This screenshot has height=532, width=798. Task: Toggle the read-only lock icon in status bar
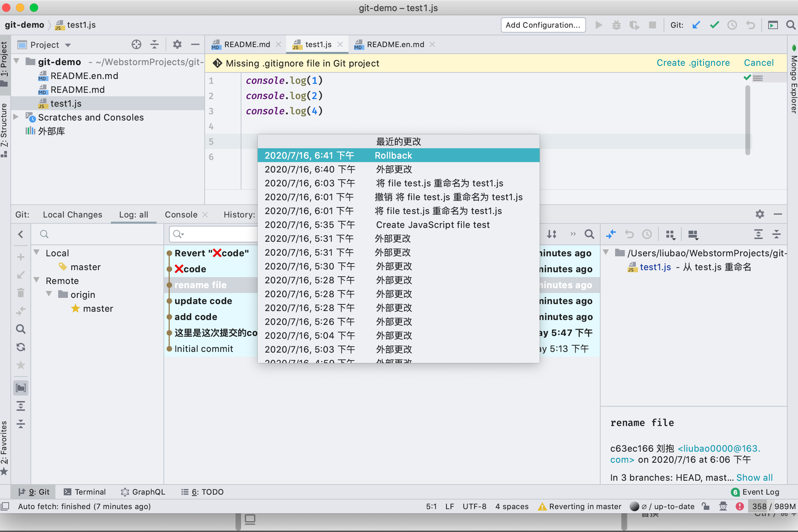(x=706, y=506)
